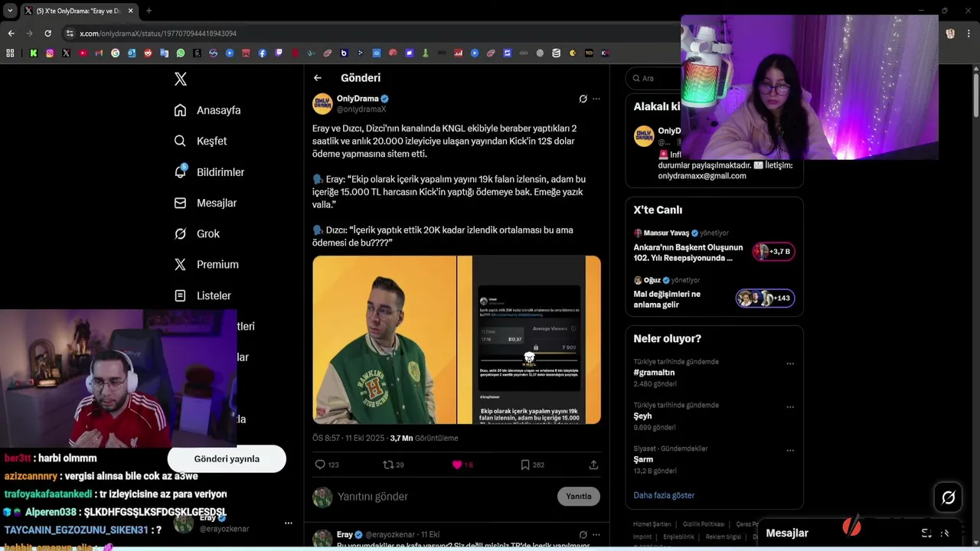The height and width of the screenshot is (551, 980).
Task: Go back using Gönderi arrow
Action: [318, 78]
